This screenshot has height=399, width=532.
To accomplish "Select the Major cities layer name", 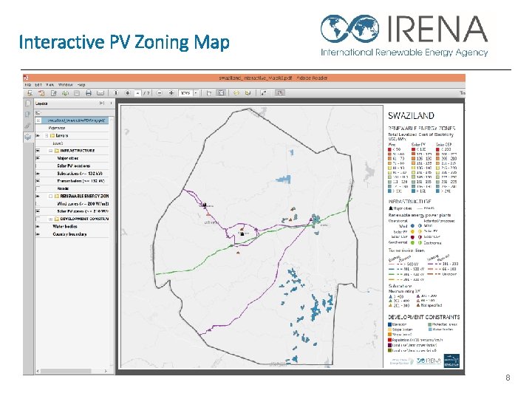I will (67, 158).
